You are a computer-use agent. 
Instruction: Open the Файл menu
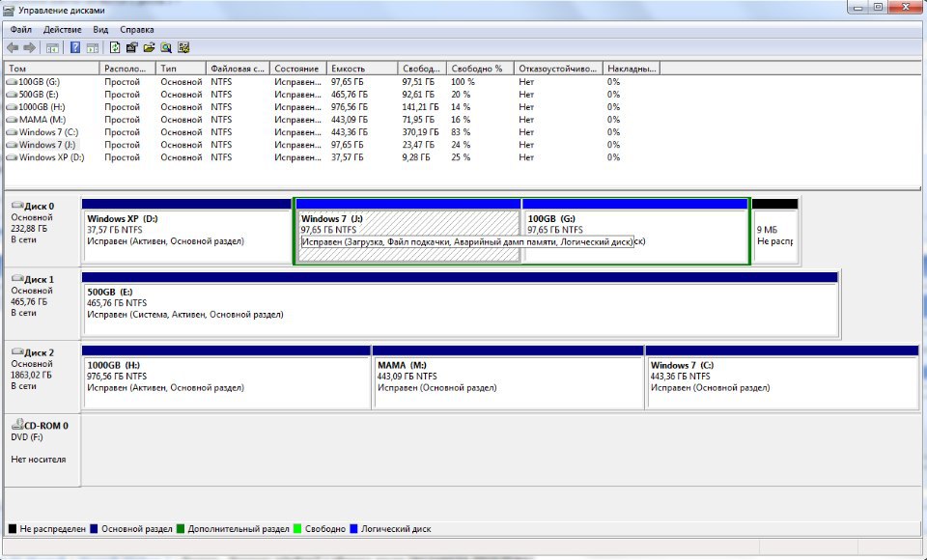[20, 30]
